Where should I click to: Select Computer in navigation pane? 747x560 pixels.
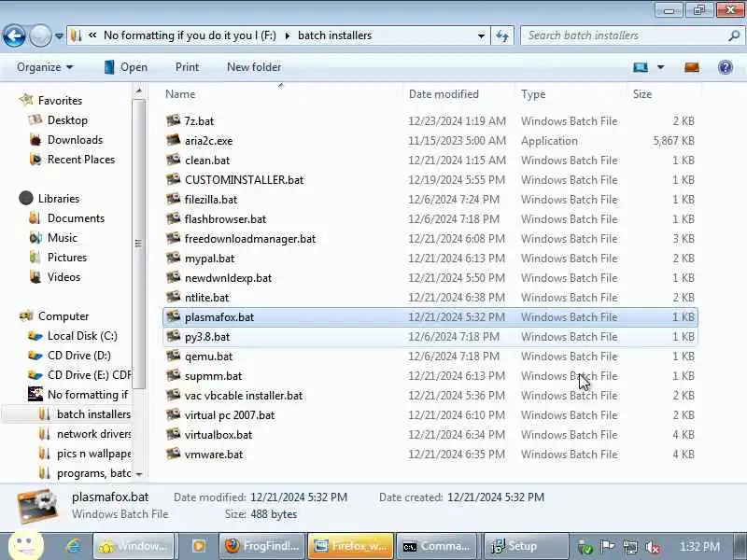pyautogui.click(x=63, y=316)
